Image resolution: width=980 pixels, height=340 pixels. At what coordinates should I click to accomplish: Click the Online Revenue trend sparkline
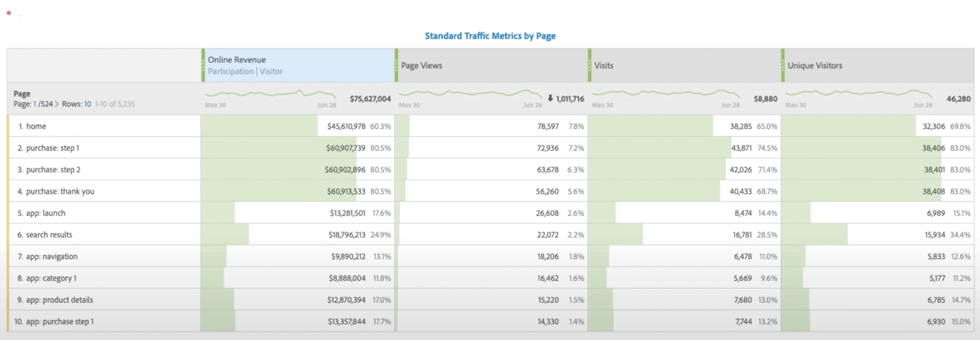pos(271,94)
